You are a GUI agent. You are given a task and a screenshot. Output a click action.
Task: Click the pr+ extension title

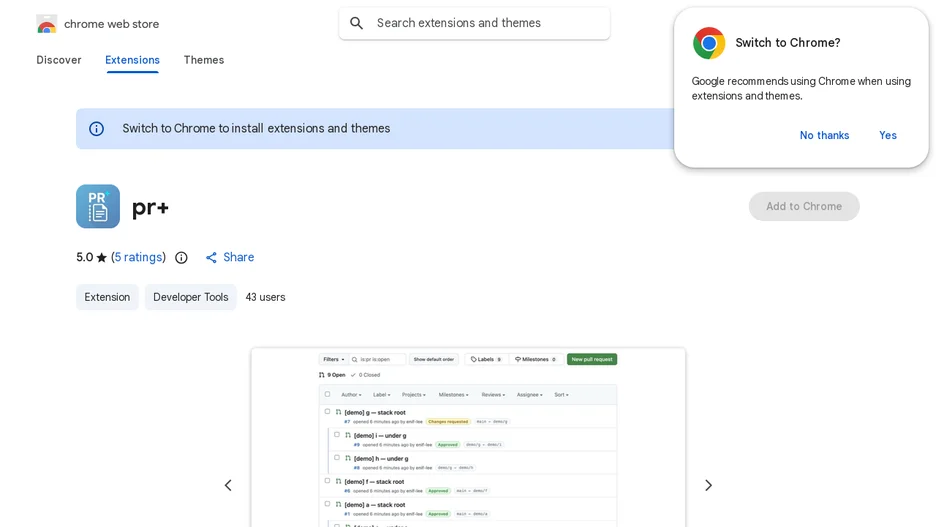150,208
